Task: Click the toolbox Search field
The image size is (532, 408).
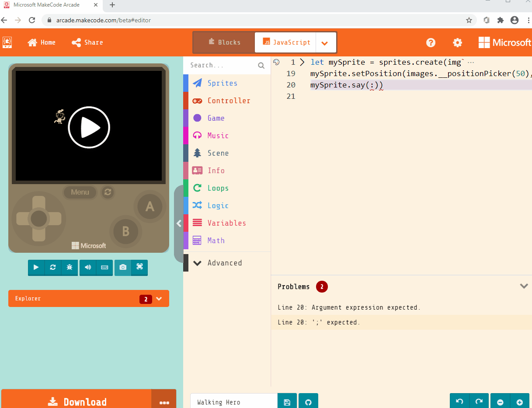Action: 221,65
